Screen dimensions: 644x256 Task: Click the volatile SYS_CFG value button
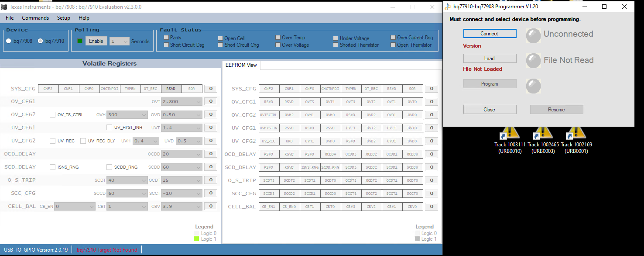211,89
